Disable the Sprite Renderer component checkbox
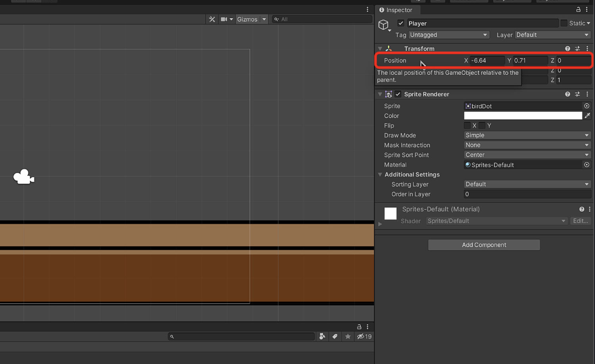Viewport: 595px width, 364px height. (398, 94)
